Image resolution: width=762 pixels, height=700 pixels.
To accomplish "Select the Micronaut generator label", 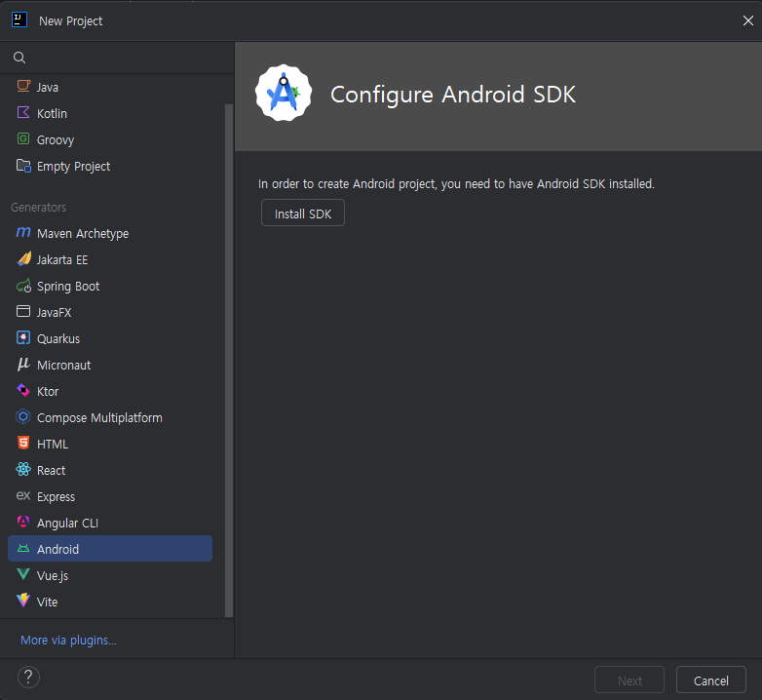I will click(x=63, y=365).
